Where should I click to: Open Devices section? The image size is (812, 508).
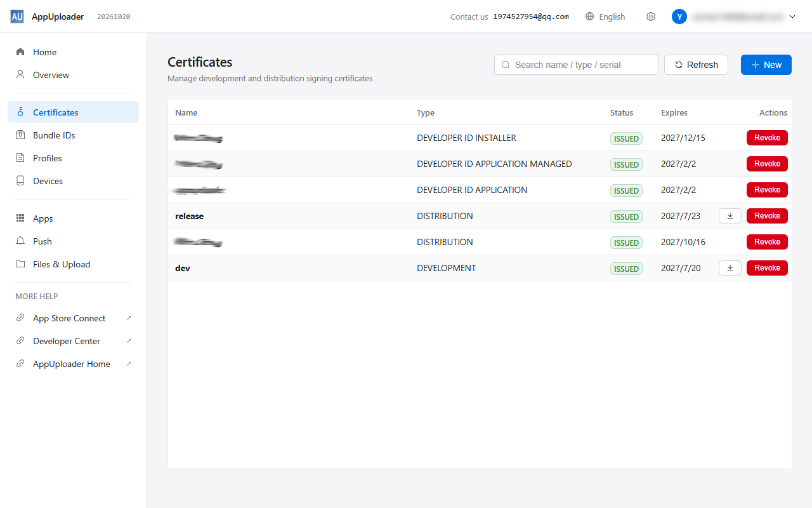pos(73,181)
